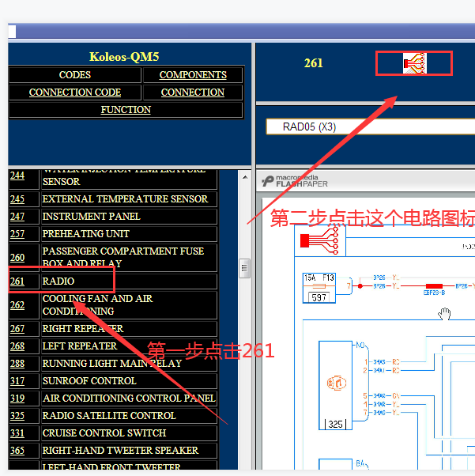
Task: Open component code 261 RADIO link
Action: coord(17,281)
